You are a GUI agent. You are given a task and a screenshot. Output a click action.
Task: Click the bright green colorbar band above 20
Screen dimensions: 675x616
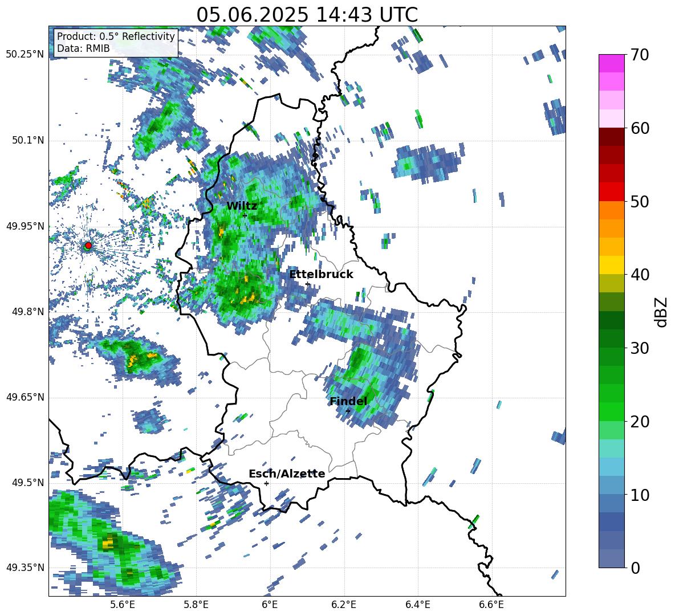[611, 411]
